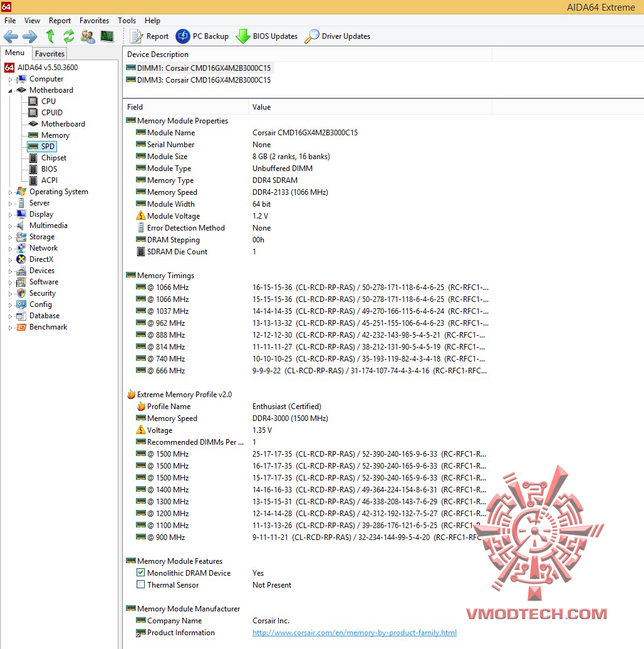Image resolution: width=644 pixels, height=649 pixels.
Task: Expand the Benchmark tree node
Action: coord(11,328)
